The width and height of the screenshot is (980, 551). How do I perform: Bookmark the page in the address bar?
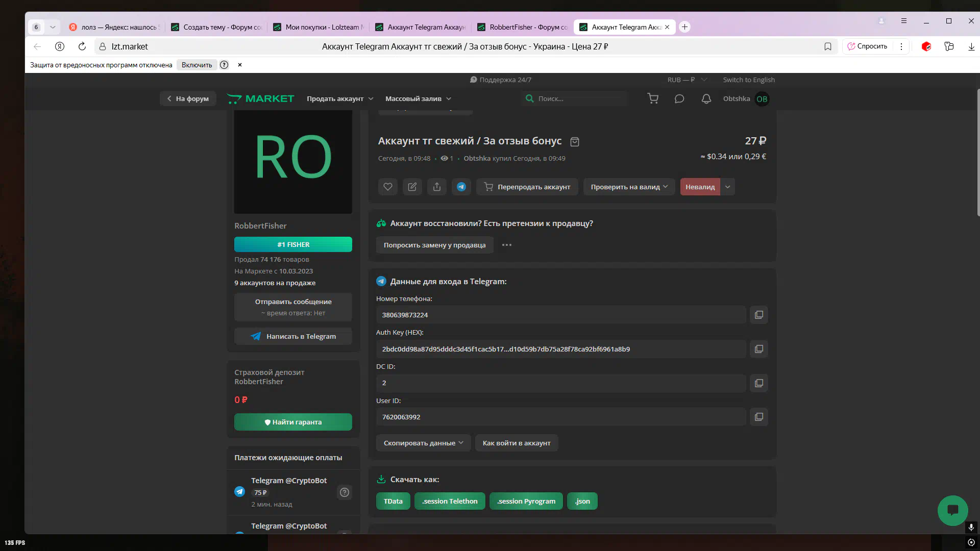828,46
